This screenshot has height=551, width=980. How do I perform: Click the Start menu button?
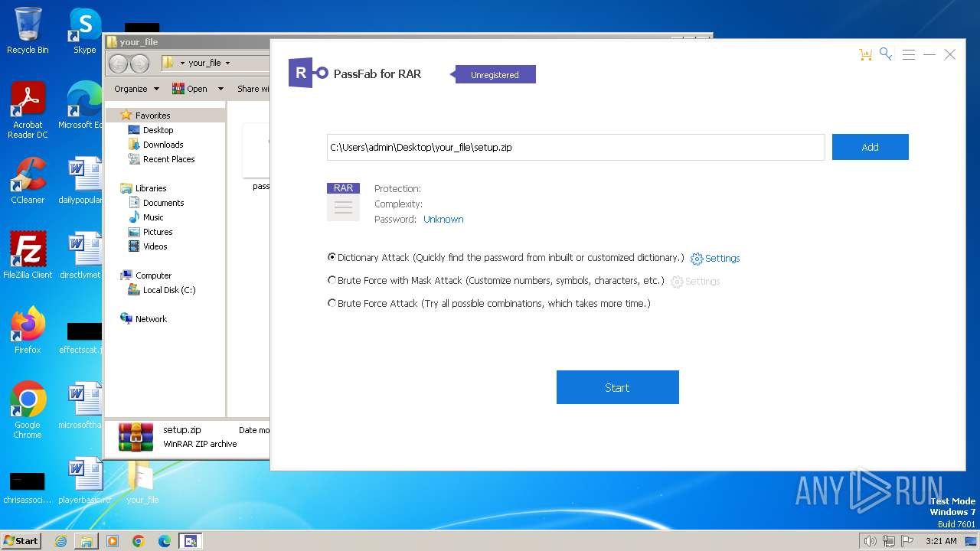coord(21,540)
